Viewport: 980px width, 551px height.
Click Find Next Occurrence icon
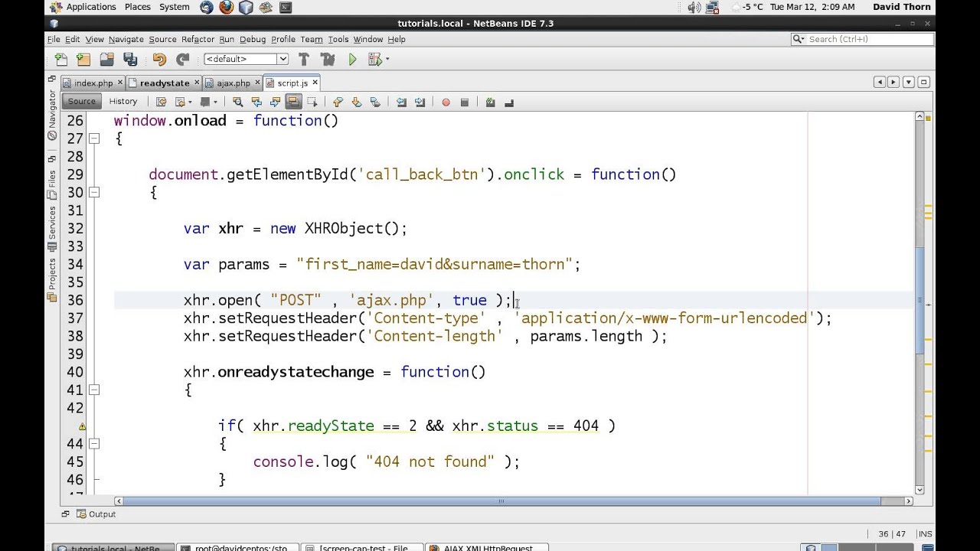tap(275, 102)
